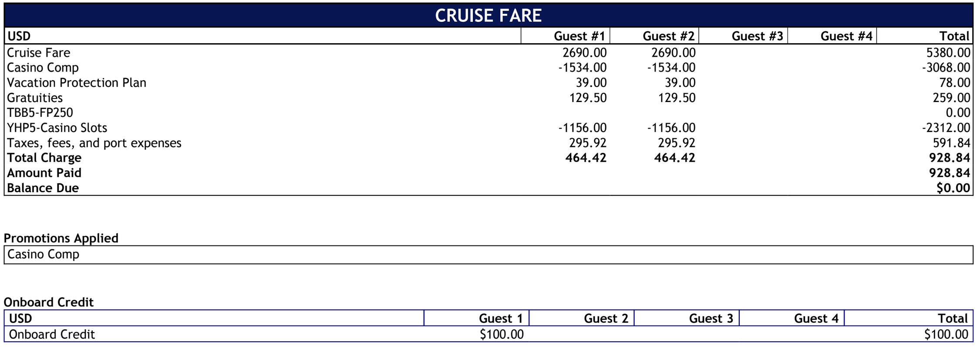Click the Promotions Applied heading
The width and height of the screenshot is (980, 347).
[x=61, y=238]
